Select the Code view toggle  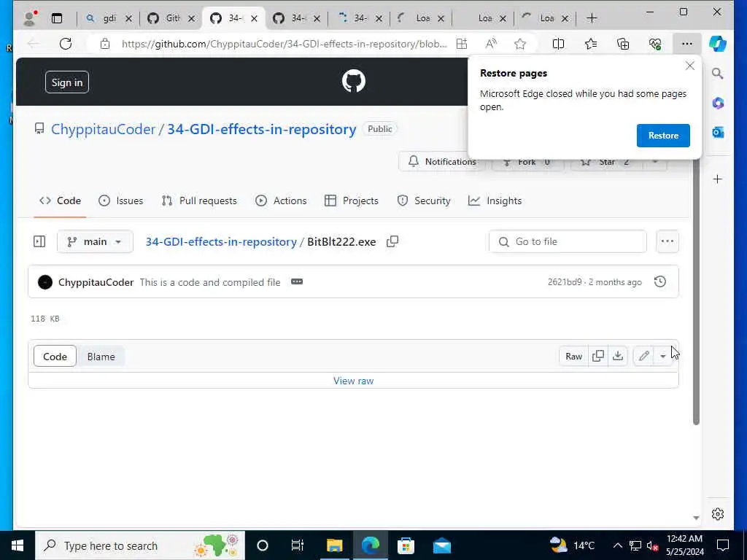(55, 356)
